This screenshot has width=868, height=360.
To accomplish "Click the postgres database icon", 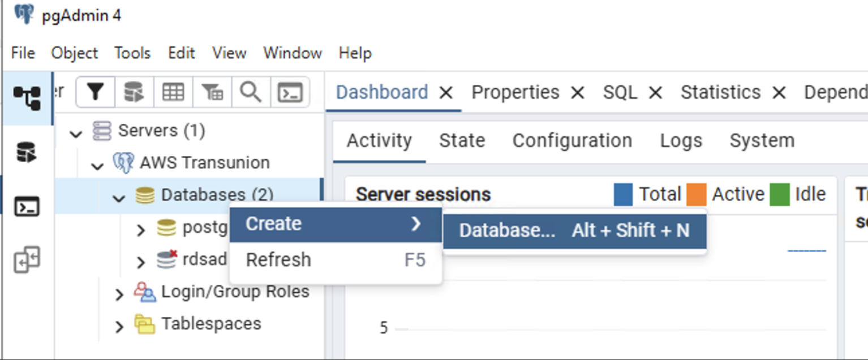I will (166, 228).
